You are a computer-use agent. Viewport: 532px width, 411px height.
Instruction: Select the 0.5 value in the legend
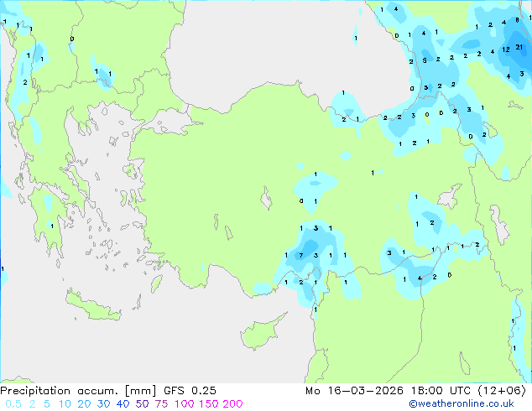pyautogui.click(x=13, y=404)
